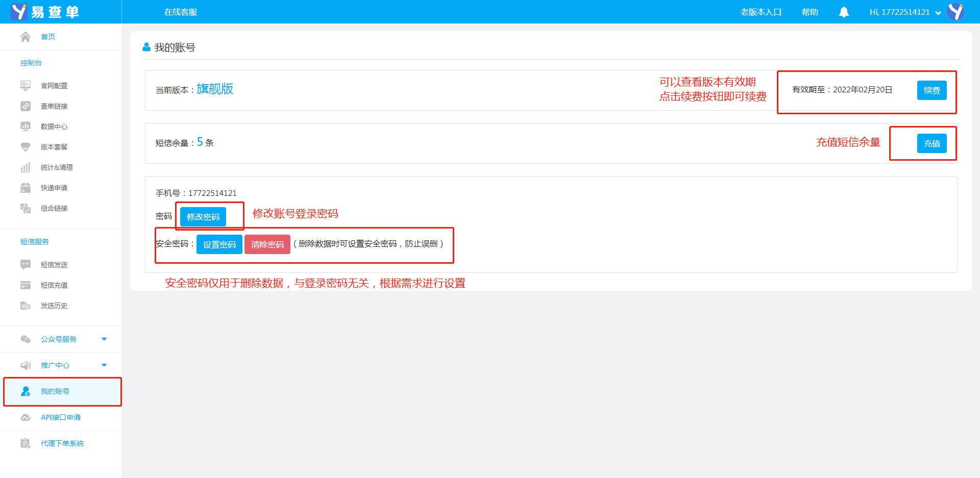Click the 查单链接 link icon
Image resolution: width=980 pixels, height=478 pixels.
(x=26, y=106)
